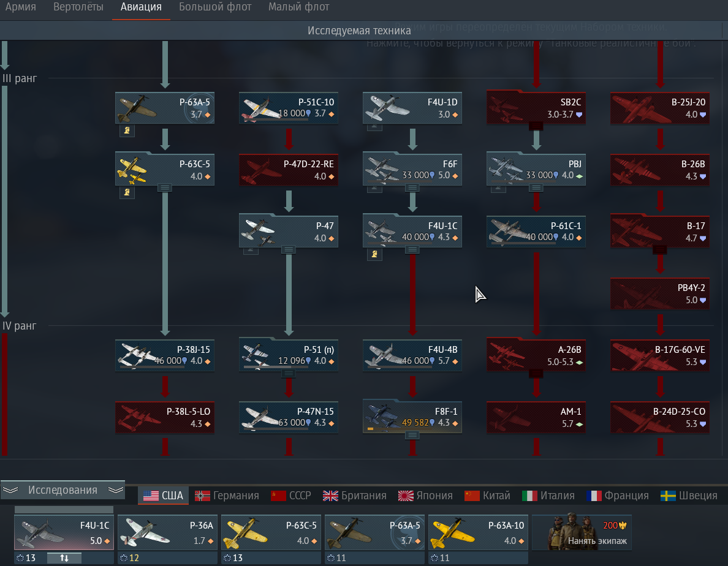Select the PBJ aircraft group card
The width and height of the screenshot is (728, 566).
click(x=536, y=170)
